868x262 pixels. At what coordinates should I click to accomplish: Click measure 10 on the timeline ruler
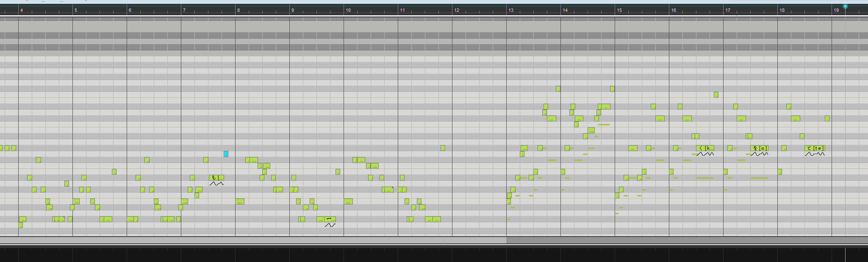[x=348, y=10]
